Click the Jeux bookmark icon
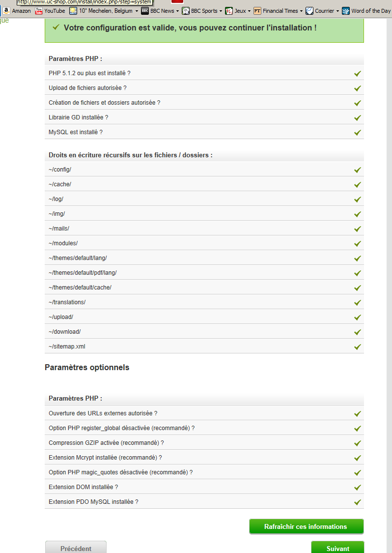The image size is (392, 553). click(229, 11)
